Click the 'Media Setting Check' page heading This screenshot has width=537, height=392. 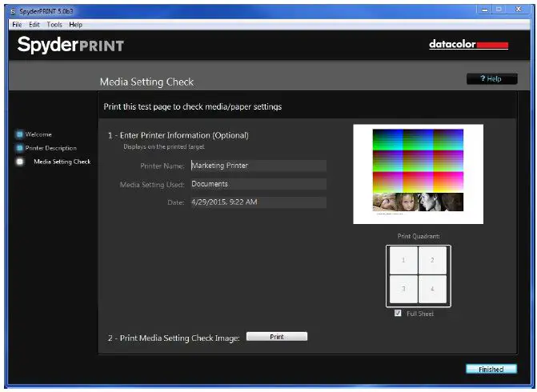(146, 82)
